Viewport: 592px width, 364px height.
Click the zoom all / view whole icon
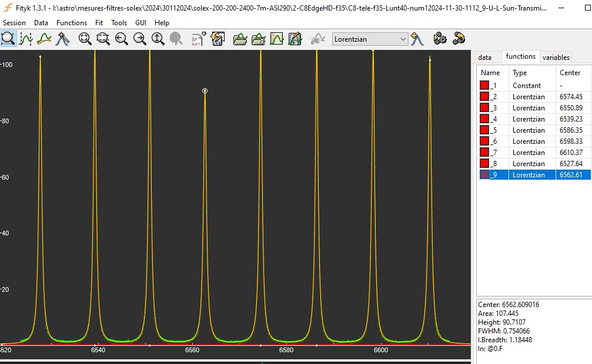coord(85,39)
